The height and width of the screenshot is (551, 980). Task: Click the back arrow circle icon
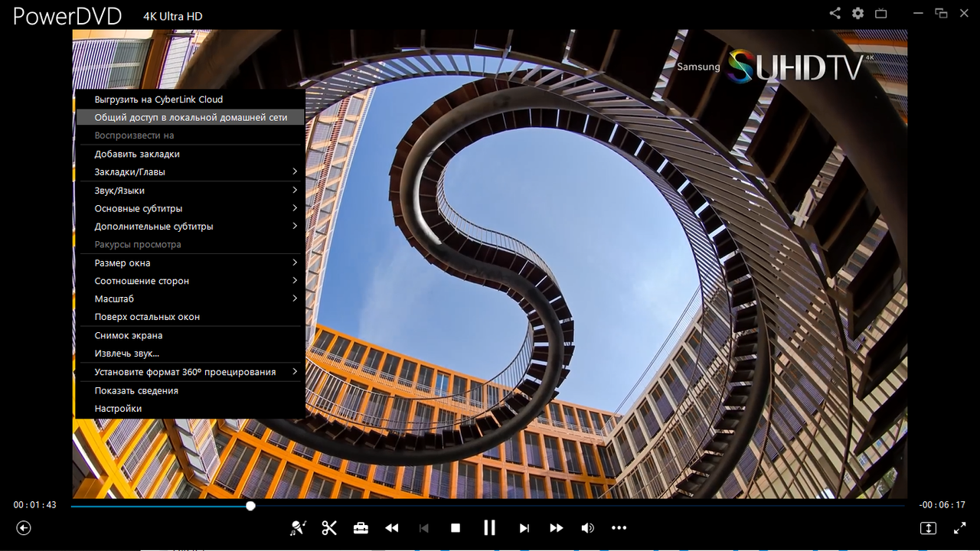(x=24, y=528)
